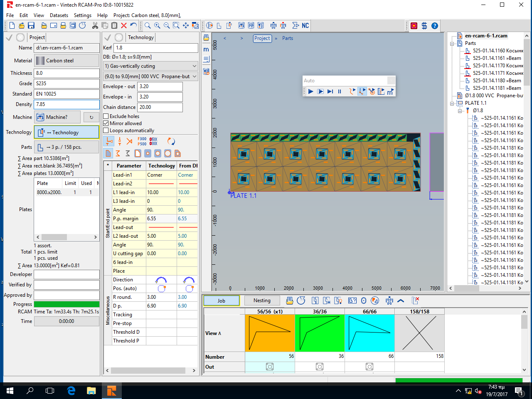Click the NC code generation icon
The image size is (532, 399).
305,25
